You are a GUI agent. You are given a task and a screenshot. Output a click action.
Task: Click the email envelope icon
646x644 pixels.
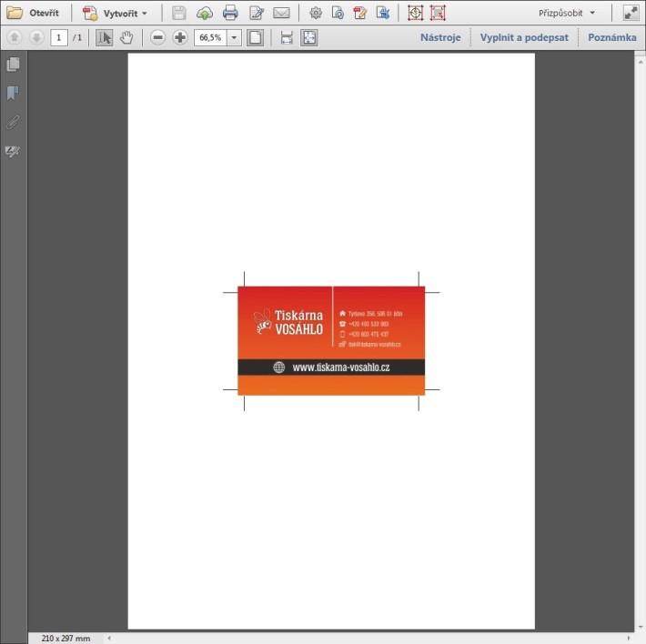[281, 13]
